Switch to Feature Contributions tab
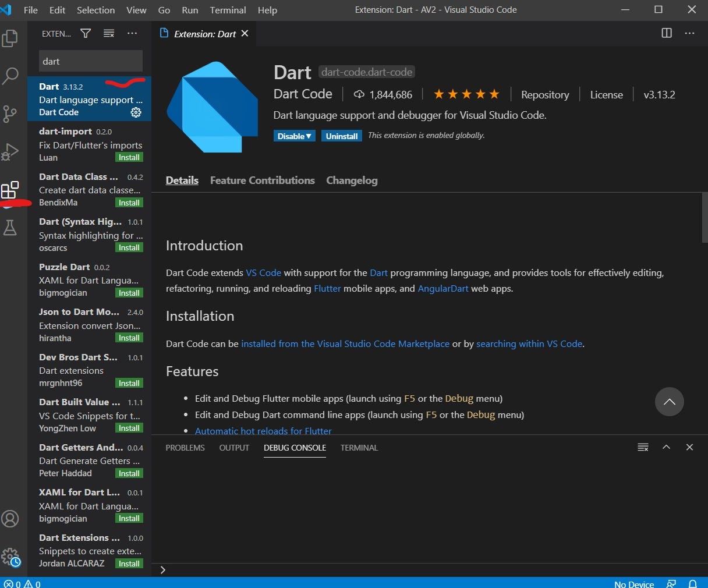Screen dimensions: 708x588 tap(263, 180)
